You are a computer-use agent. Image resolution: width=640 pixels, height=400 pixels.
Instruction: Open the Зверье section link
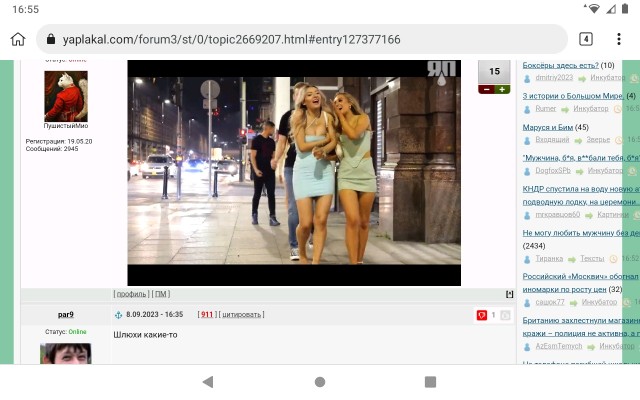pos(598,140)
